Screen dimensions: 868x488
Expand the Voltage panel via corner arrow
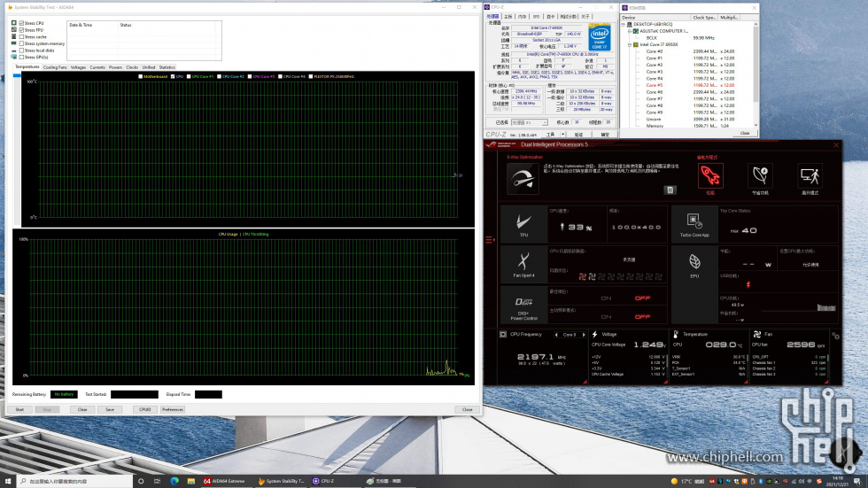(665, 382)
